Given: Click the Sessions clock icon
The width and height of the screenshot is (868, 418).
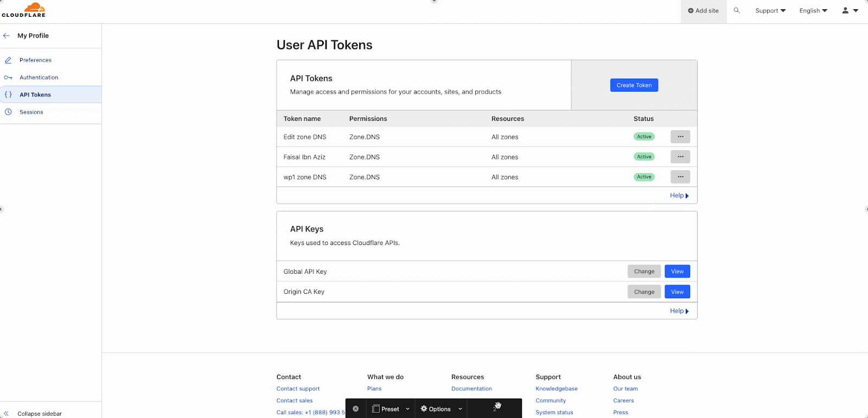Looking at the screenshot, I should 8,112.
